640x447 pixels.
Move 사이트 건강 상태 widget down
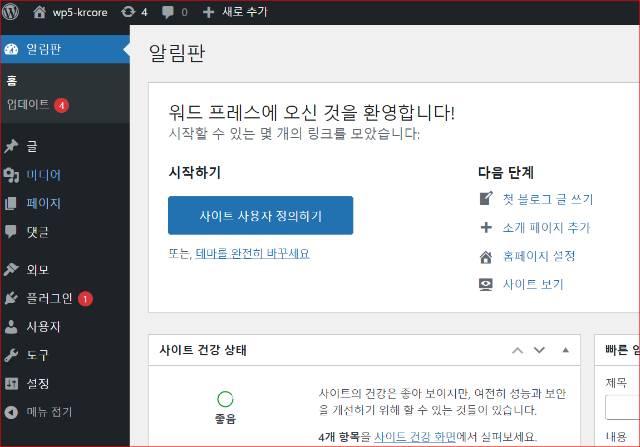(x=539, y=350)
